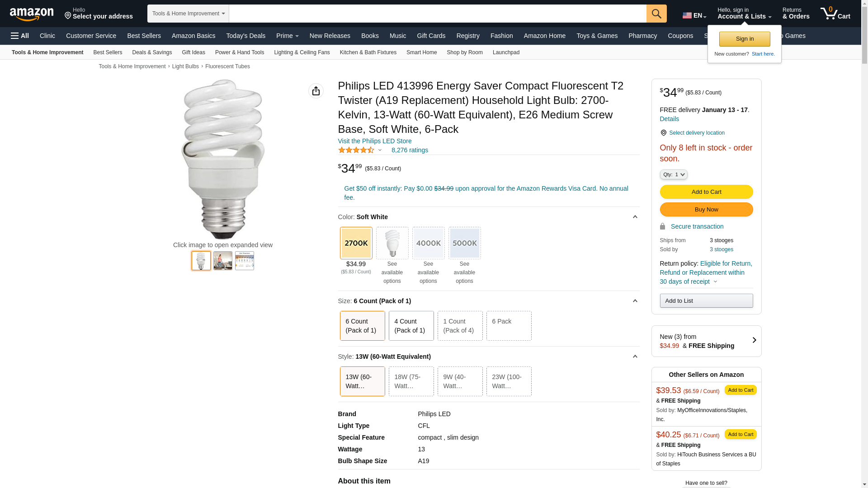Click the Amazon logo
Image resolution: width=868 pixels, height=488 pixels.
pyautogui.click(x=32, y=14)
